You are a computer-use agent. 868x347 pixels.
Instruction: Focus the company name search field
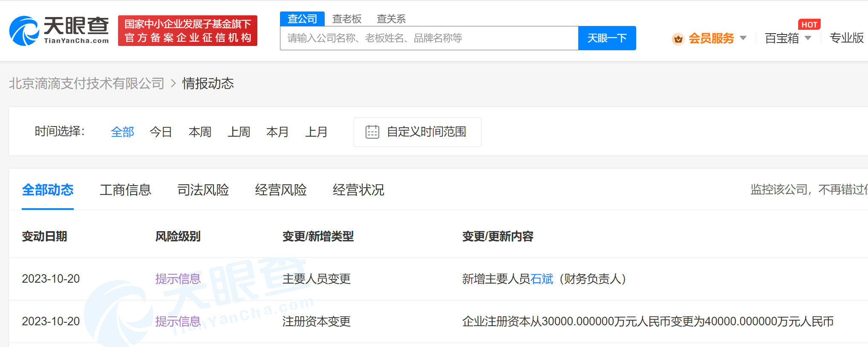[429, 38]
